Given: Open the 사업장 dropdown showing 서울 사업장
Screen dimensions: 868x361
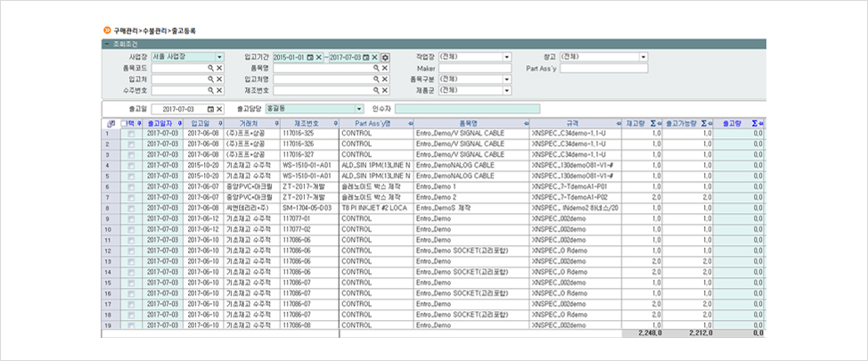Looking at the screenshot, I should tap(220, 57).
